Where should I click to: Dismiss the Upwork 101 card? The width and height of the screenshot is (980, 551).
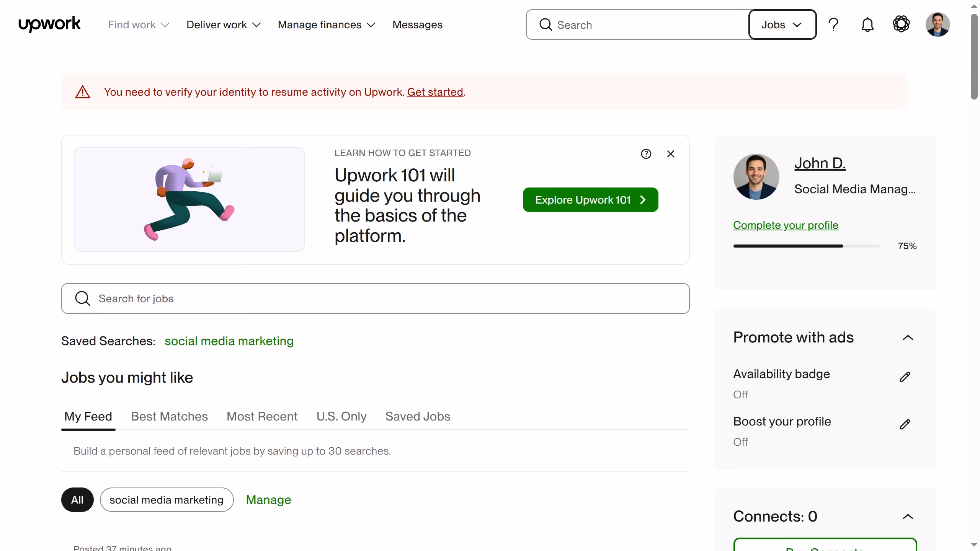pos(670,154)
